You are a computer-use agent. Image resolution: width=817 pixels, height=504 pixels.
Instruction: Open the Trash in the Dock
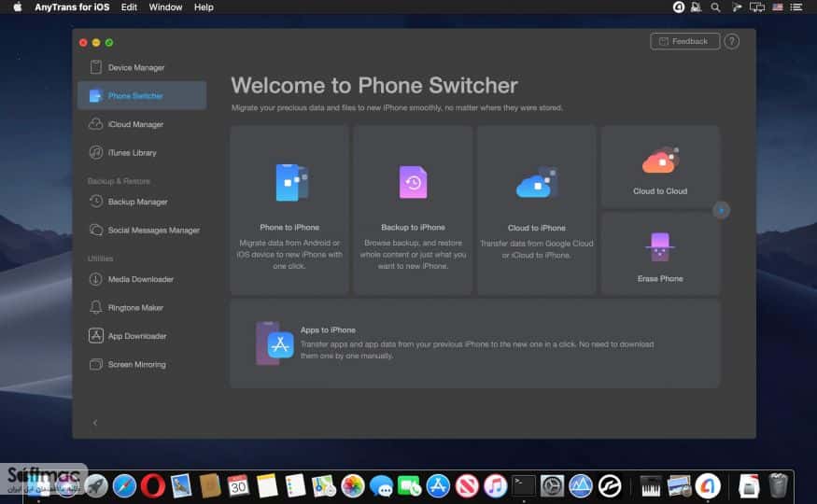point(778,485)
